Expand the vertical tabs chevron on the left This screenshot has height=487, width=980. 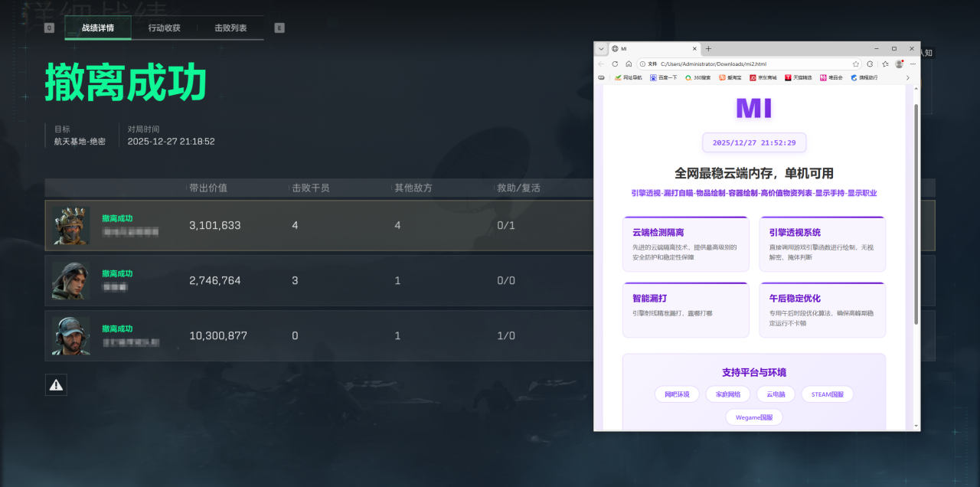(602, 48)
